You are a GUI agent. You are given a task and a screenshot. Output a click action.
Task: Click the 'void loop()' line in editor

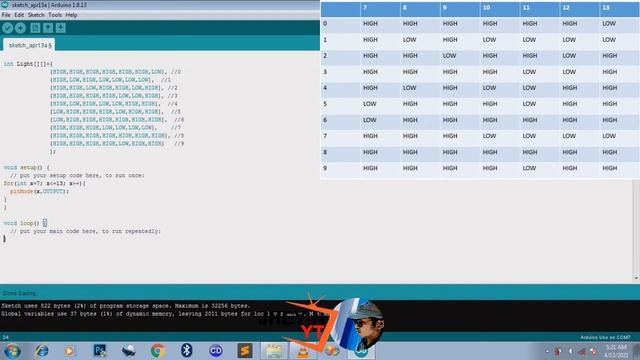[x=25, y=223]
